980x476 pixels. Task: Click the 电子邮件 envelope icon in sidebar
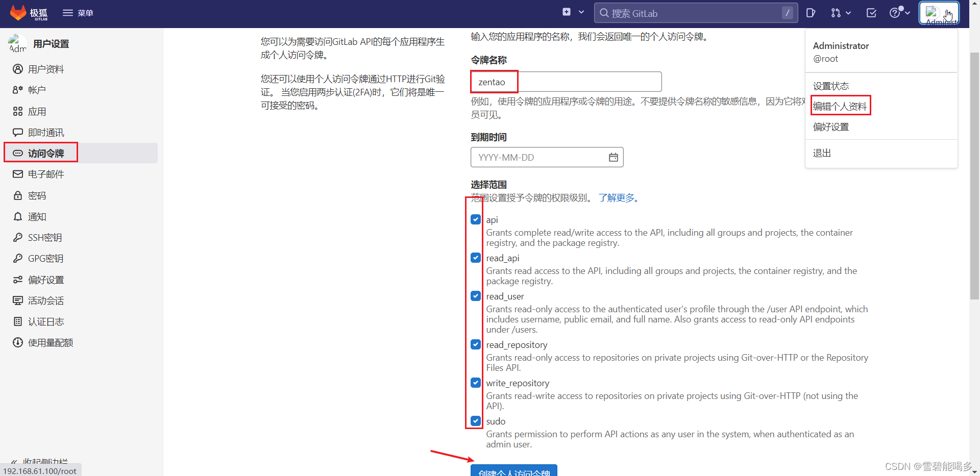18,174
